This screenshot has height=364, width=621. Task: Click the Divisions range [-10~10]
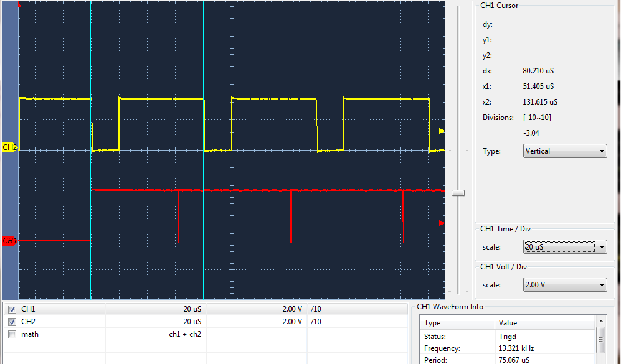click(x=537, y=118)
